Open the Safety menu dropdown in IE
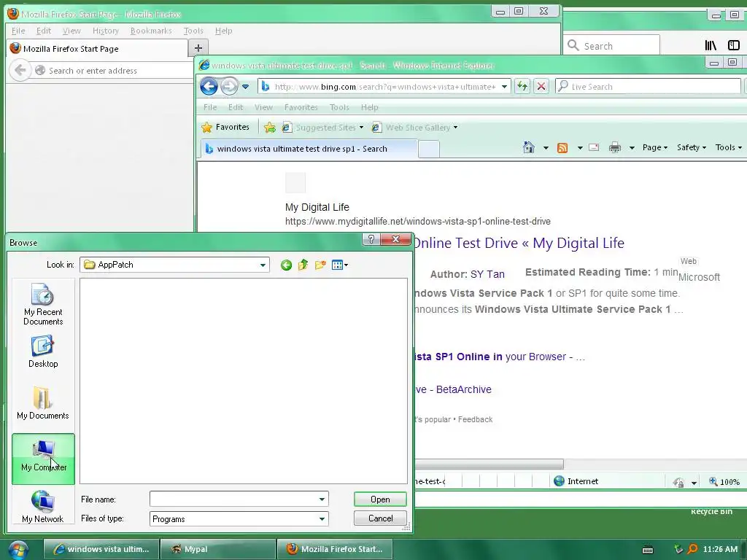This screenshot has height=560, width=747. 692,147
